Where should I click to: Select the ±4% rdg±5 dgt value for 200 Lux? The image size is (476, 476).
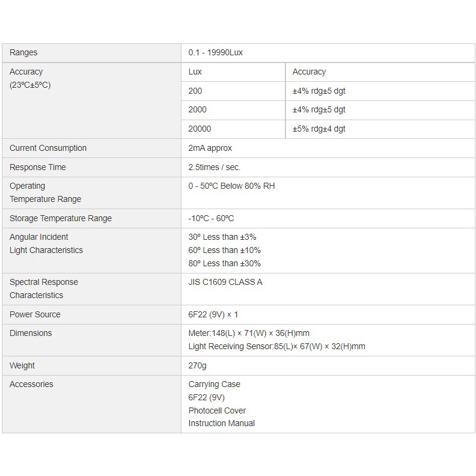(319, 91)
